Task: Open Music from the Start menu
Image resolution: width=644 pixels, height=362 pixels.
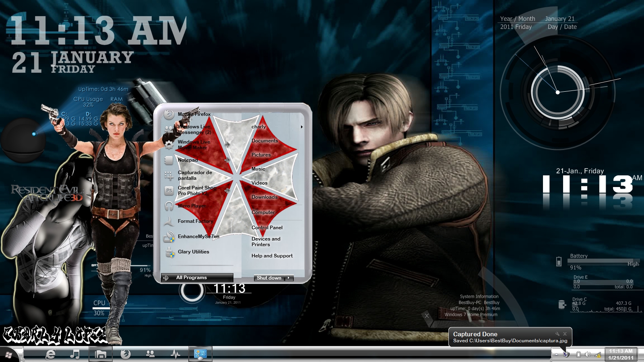Action: tap(258, 169)
